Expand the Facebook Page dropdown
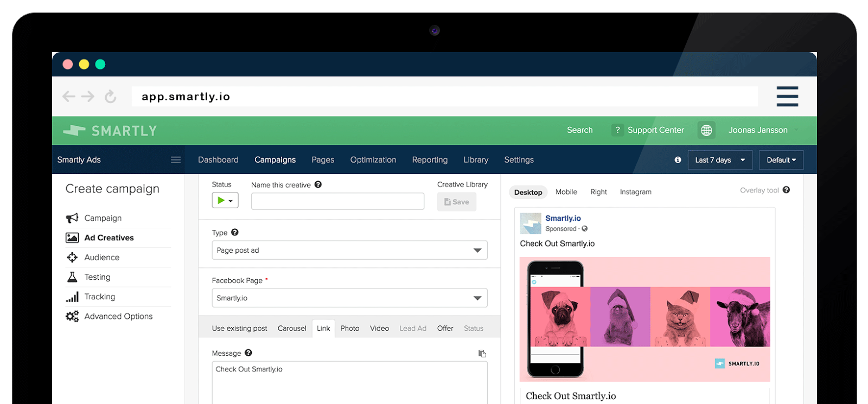This screenshot has width=868, height=404. (x=349, y=298)
